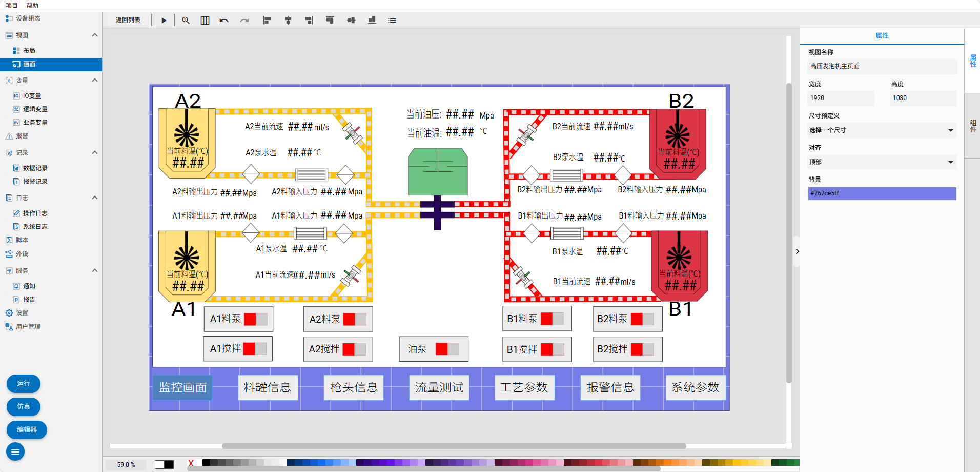Click the align right icon
The width and height of the screenshot is (980, 472).
click(309, 21)
